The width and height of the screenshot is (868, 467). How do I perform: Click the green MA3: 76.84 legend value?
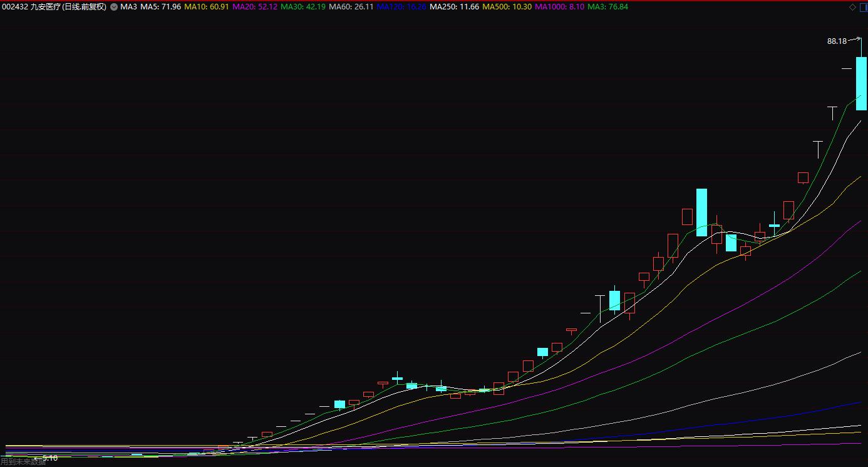click(608, 7)
